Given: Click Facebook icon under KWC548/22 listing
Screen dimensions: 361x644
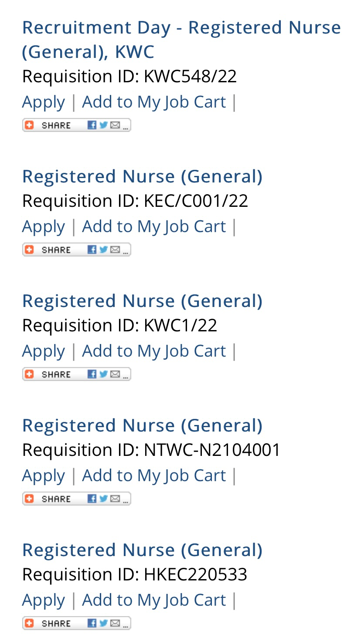Looking at the screenshot, I should tap(92, 125).
